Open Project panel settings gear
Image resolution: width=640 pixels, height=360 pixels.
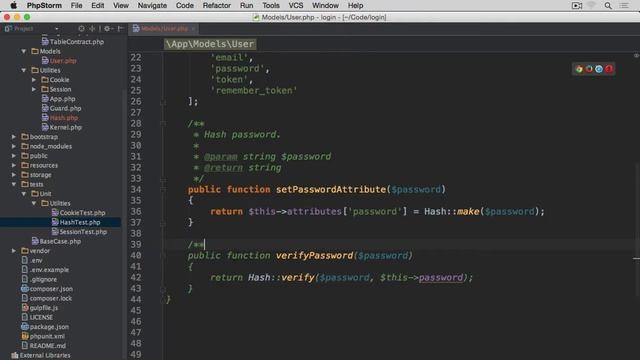point(107,29)
